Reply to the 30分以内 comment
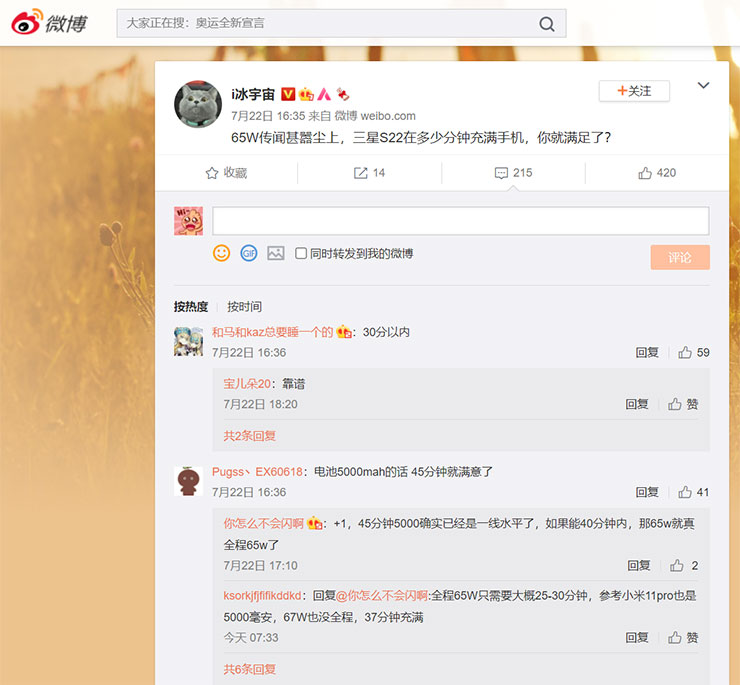Viewport: 740px width, 685px height. coord(647,353)
